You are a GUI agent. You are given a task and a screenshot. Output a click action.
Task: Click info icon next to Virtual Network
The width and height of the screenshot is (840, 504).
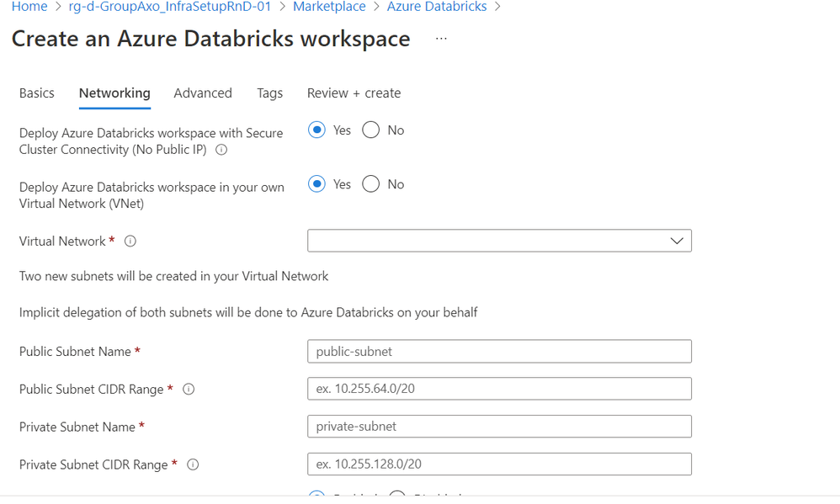130,241
